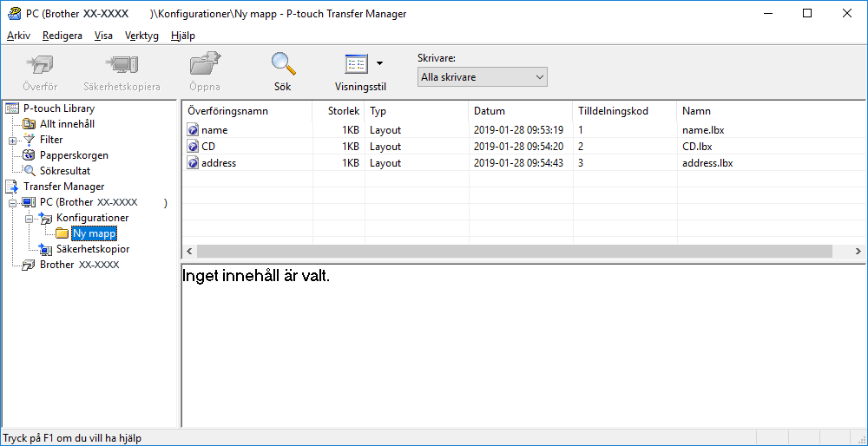Select the CD layout file row

pos(523,147)
